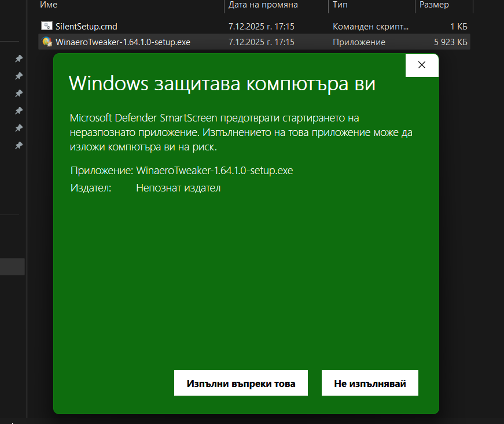Screen dimensions: 504x424
Task: Click the 'Непознат издател' publisher text
Action: click(178, 187)
